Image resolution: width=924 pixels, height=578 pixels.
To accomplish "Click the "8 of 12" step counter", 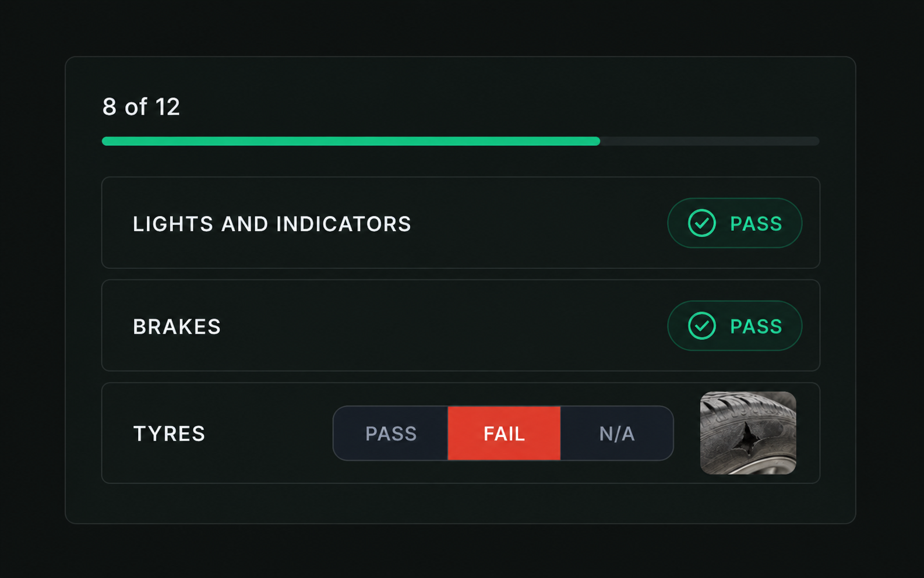I will pyautogui.click(x=141, y=107).
